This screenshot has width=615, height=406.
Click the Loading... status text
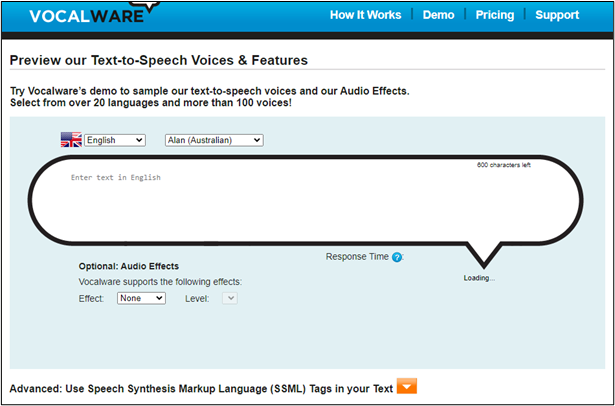(x=479, y=278)
